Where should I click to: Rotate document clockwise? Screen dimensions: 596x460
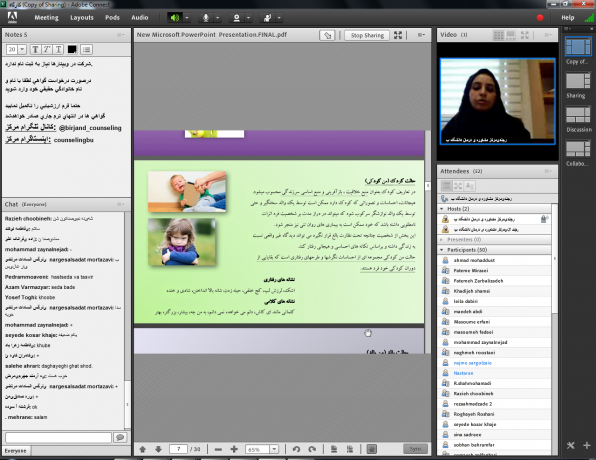[x=312, y=449]
